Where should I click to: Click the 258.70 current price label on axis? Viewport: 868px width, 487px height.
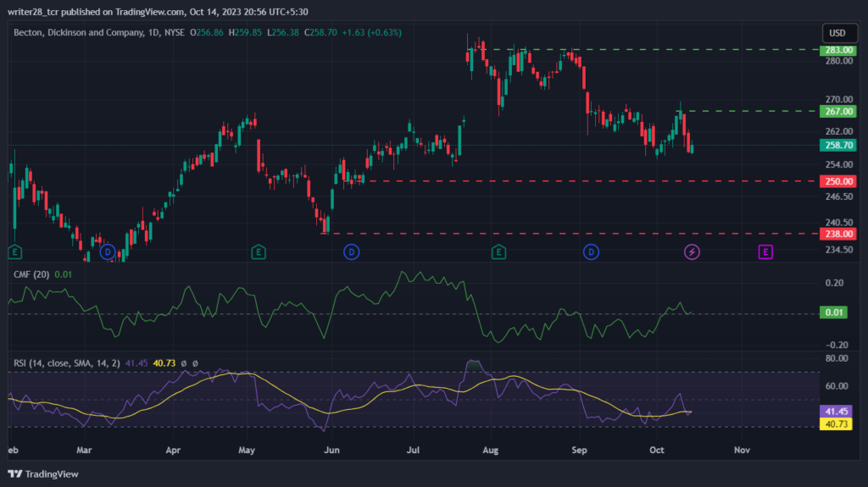click(x=838, y=146)
